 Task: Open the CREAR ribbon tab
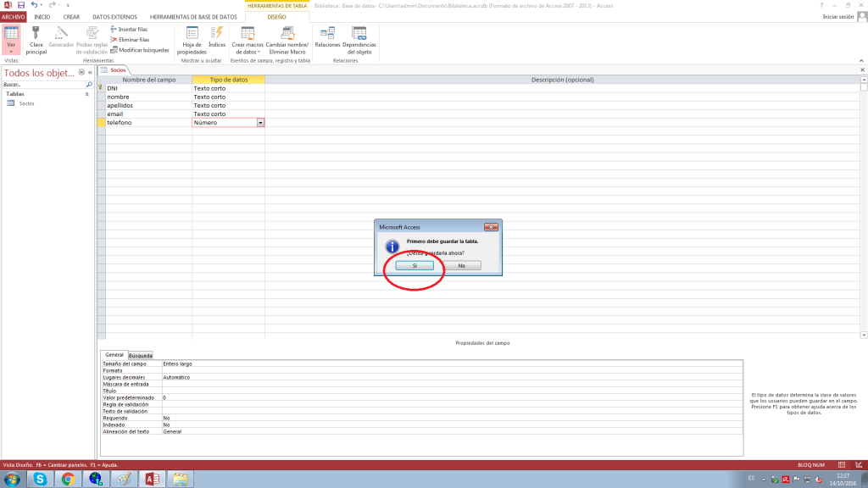point(71,17)
